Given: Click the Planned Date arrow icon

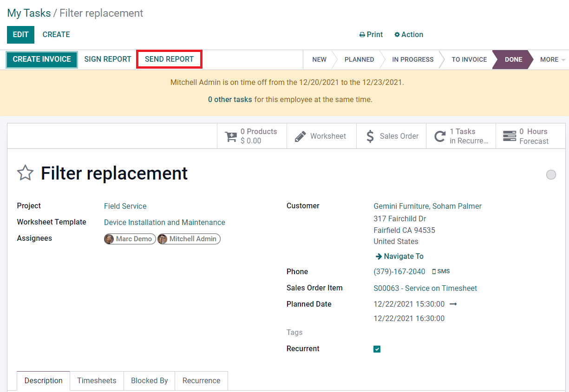Looking at the screenshot, I should click(454, 304).
